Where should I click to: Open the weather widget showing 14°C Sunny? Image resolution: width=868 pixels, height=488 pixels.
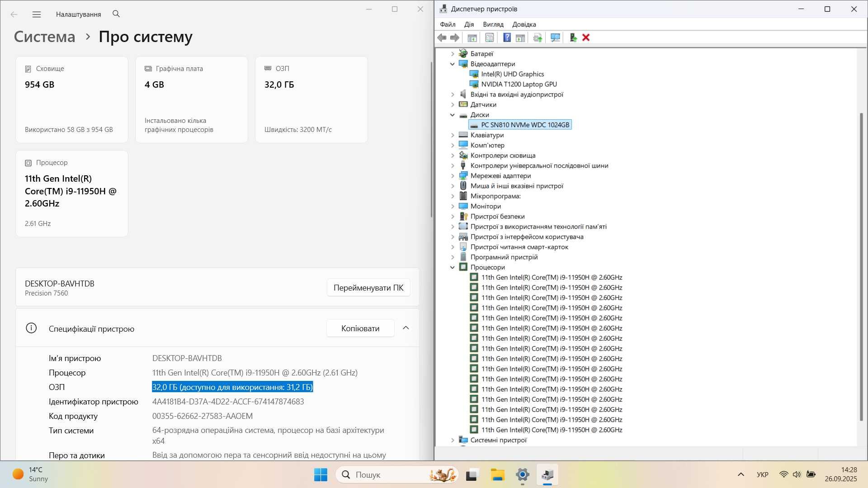click(x=31, y=474)
